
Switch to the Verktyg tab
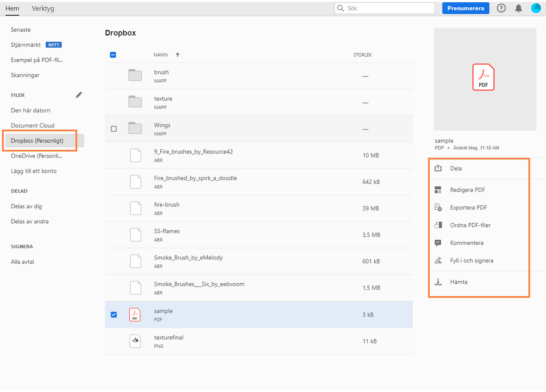click(x=43, y=8)
